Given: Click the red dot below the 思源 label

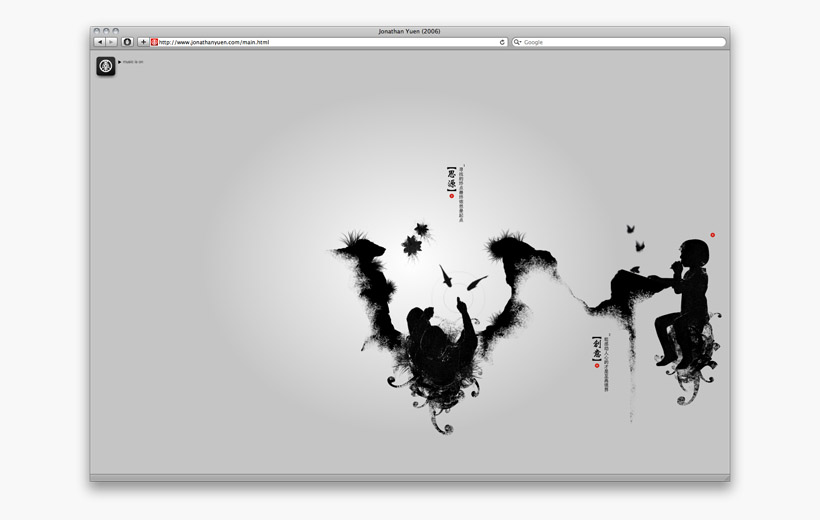Looking at the screenshot, I should 452,196.
